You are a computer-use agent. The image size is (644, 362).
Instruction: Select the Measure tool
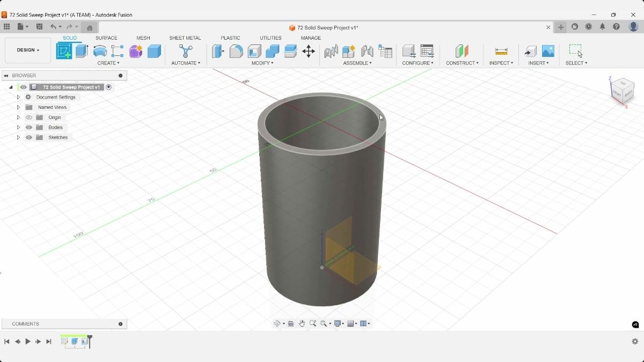pos(501,51)
